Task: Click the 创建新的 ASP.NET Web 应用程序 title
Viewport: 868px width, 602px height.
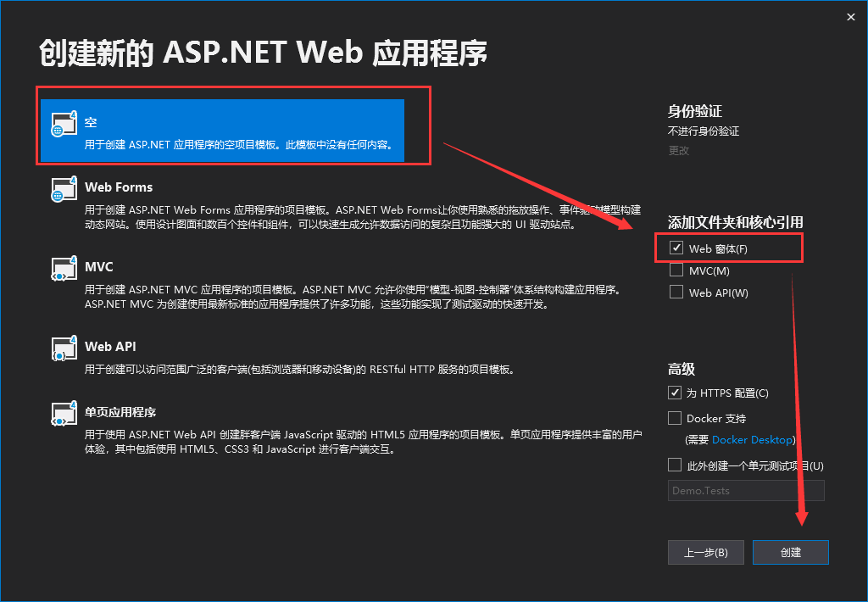Action: (264, 53)
